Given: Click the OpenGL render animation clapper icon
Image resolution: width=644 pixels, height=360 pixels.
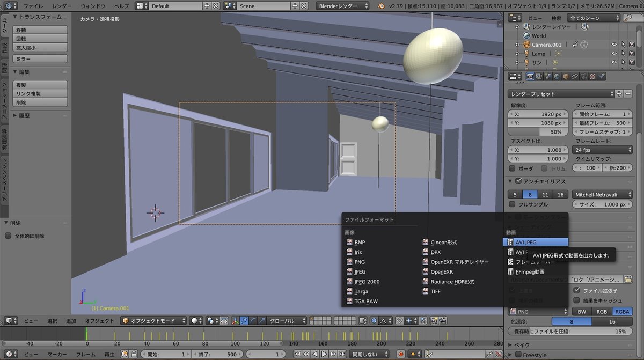Looking at the screenshot, I should (442, 320).
